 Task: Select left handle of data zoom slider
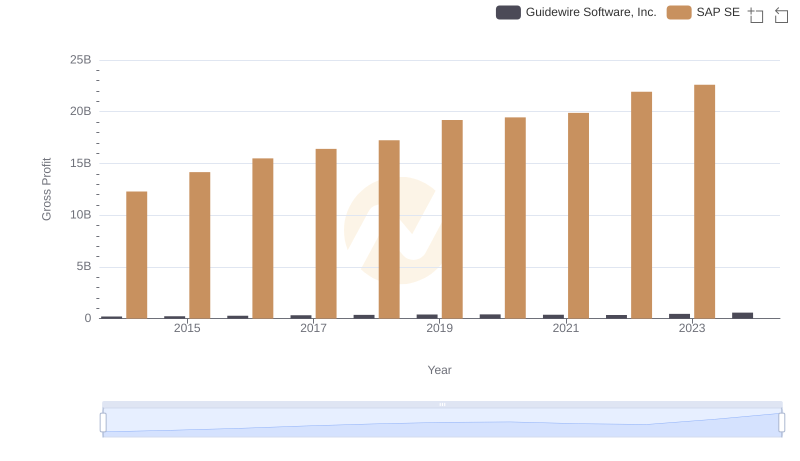[103, 423]
